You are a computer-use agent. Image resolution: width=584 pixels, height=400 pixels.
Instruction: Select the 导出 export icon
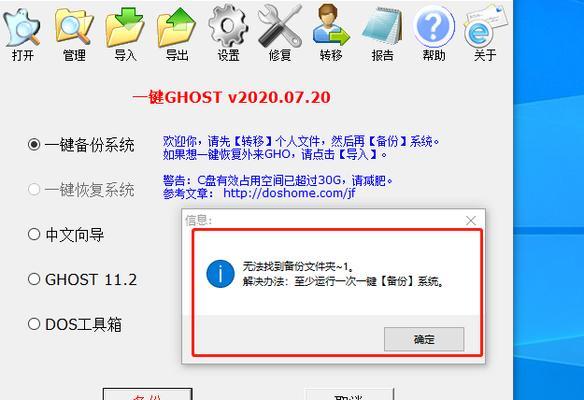pos(177,27)
